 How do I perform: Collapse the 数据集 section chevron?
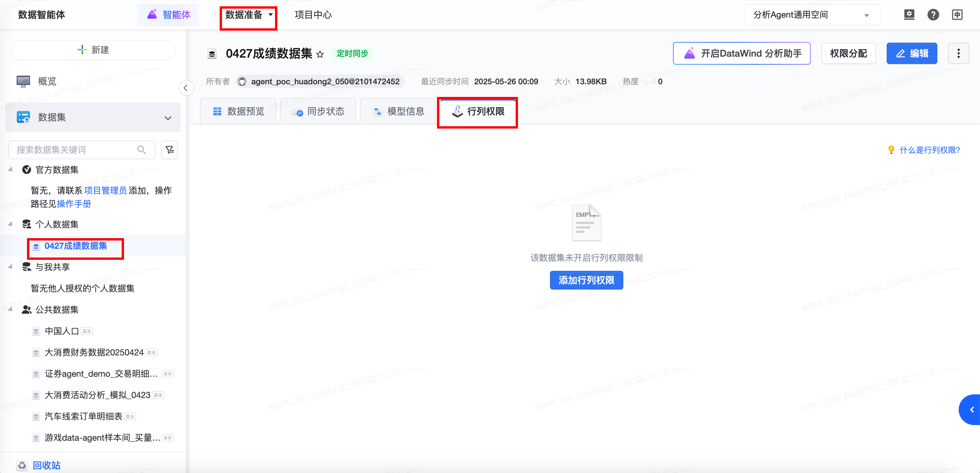[x=168, y=118]
